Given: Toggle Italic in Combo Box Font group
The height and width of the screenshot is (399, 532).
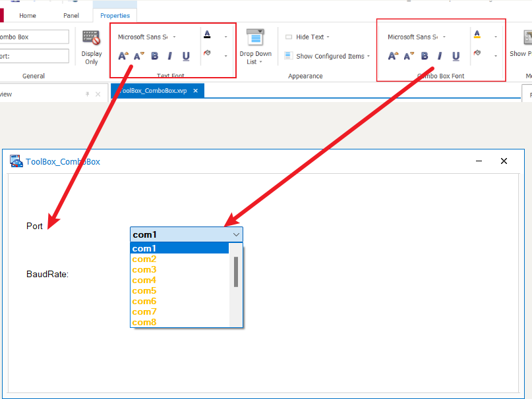Looking at the screenshot, I should [440, 56].
